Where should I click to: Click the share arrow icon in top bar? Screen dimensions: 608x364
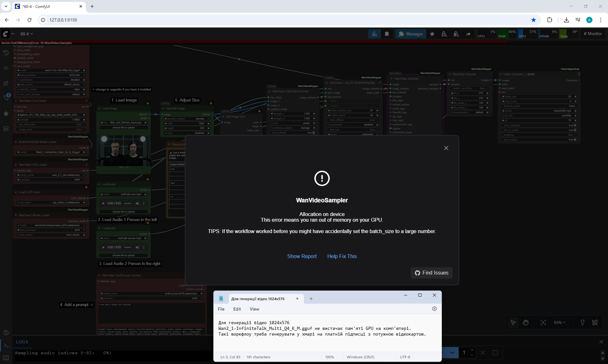point(468,34)
